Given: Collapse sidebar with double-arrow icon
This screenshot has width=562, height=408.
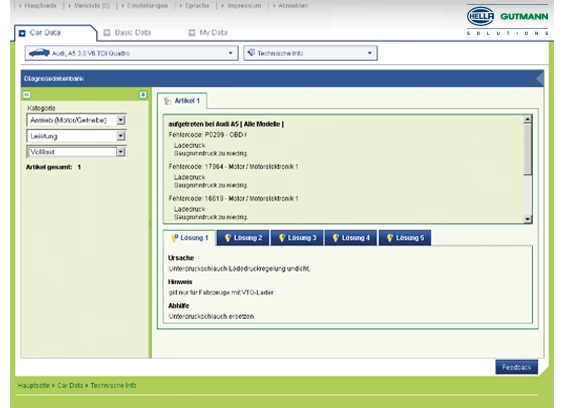Looking at the screenshot, I should click(27, 95).
